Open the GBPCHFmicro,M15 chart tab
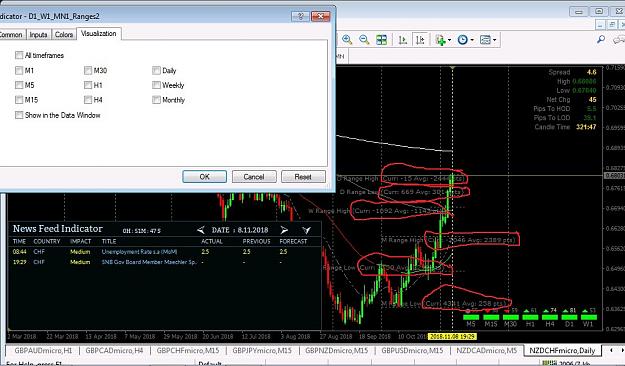The image size is (625, 366). [188, 350]
